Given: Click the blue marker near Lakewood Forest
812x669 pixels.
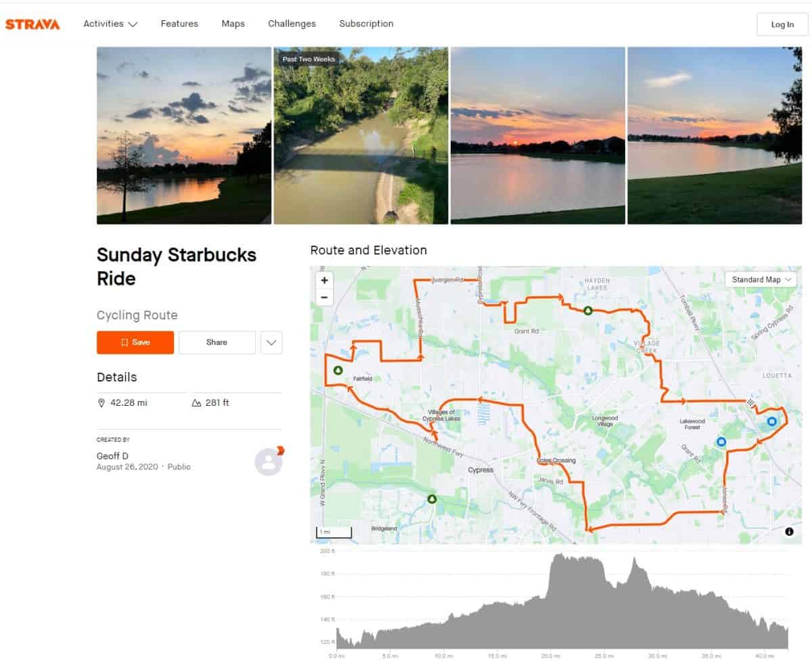Looking at the screenshot, I should [721, 442].
